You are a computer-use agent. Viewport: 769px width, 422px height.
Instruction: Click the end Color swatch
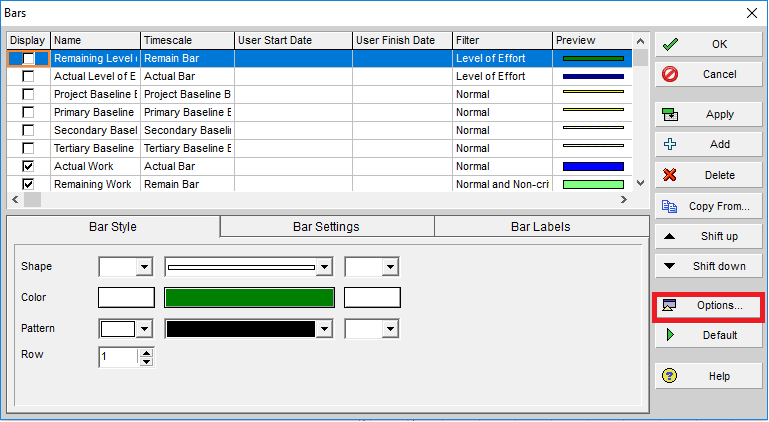click(x=372, y=298)
